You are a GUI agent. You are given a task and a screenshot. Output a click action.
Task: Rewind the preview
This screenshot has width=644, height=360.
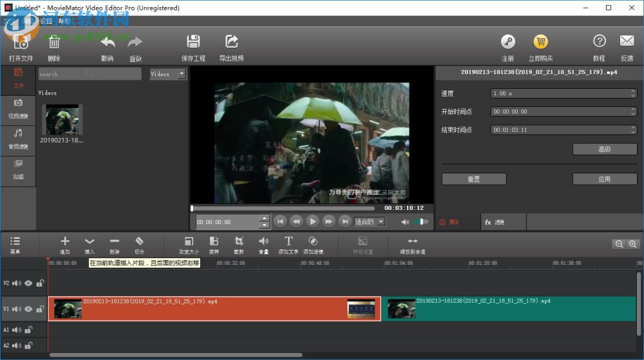point(296,222)
